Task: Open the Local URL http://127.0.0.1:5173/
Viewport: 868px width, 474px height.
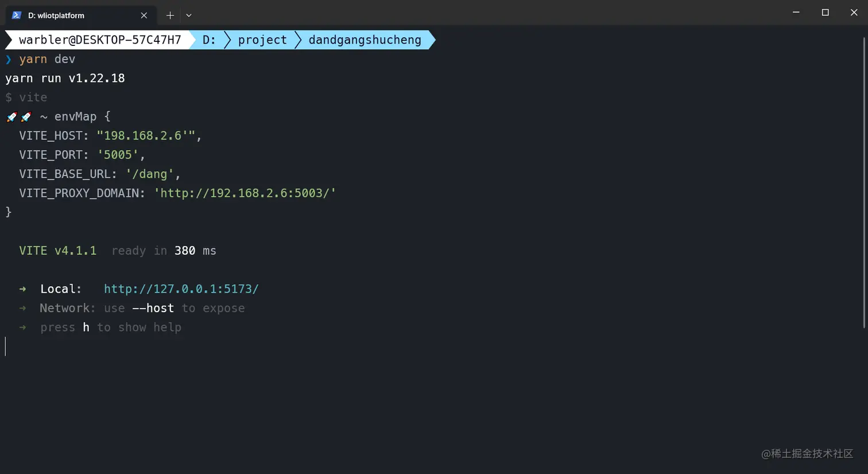Action: (181, 289)
